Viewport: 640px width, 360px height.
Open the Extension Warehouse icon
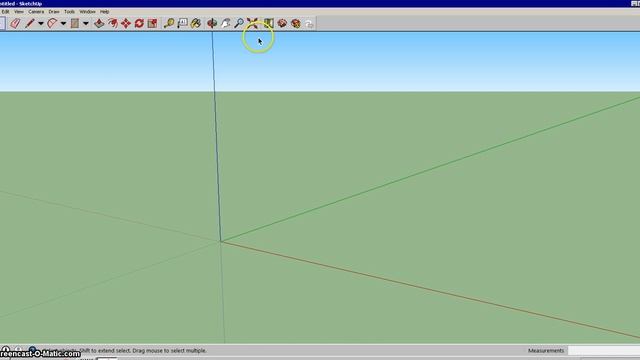point(282,23)
